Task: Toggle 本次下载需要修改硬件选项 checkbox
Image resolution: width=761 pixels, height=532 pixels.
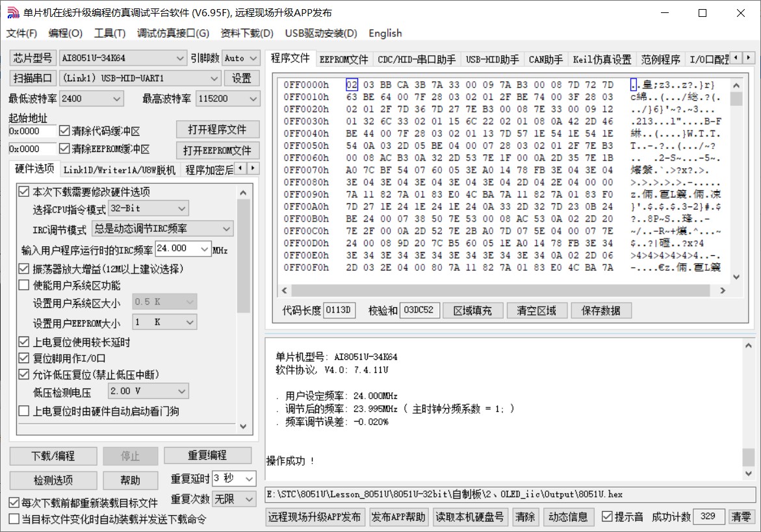Action: (x=24, y=192)
